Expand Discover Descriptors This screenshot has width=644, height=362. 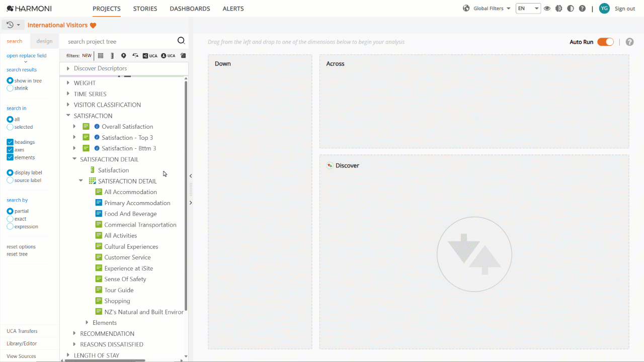click(68, 68)
